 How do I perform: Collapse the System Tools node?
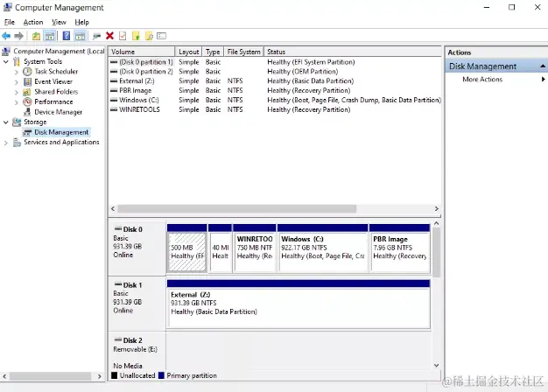6,62
